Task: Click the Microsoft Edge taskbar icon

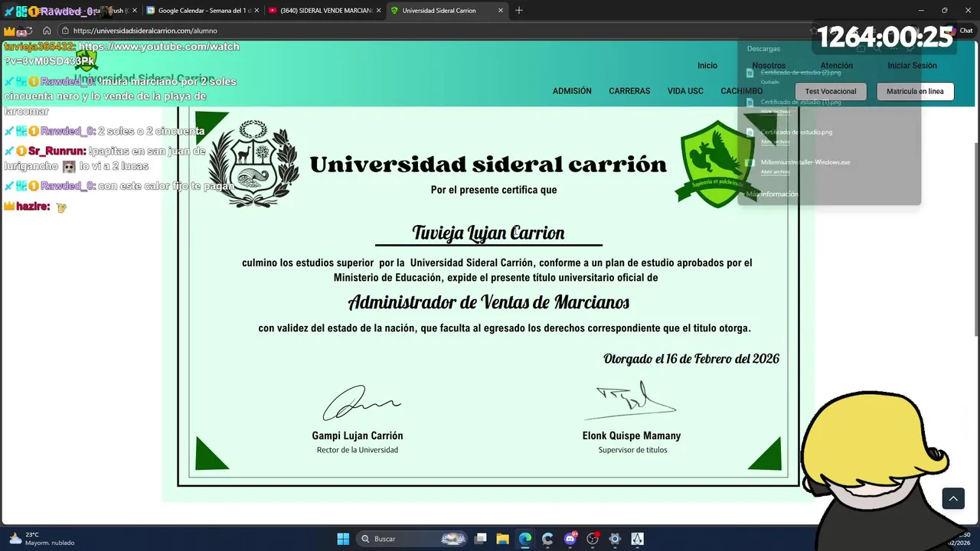Action: pyautogui.click(x=525, y=539)
